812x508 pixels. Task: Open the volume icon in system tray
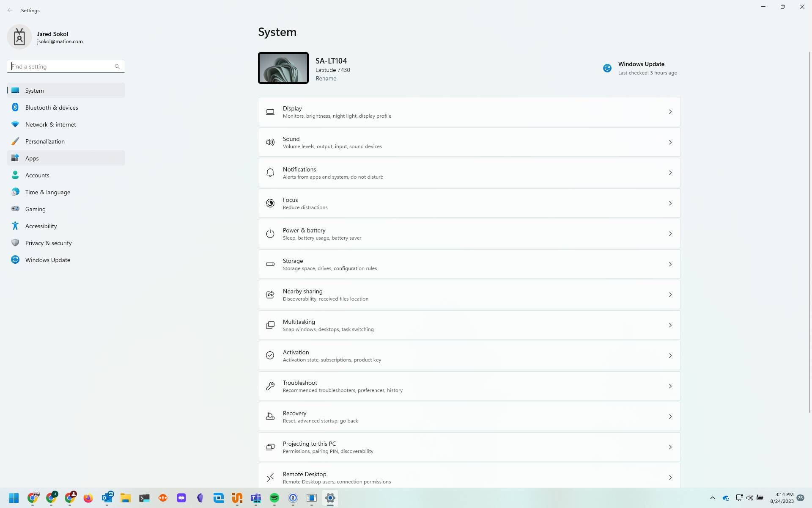[x=750, y=498]
